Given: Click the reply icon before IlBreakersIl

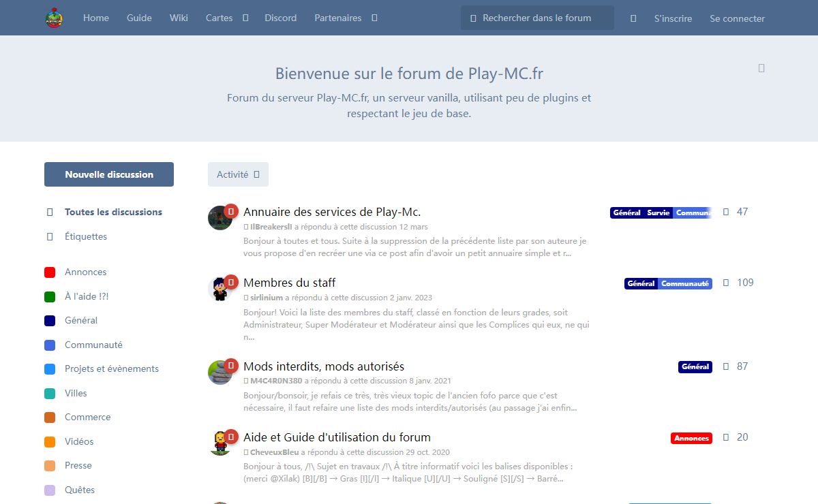Looking at the screenshot, I should click(246, 227).
